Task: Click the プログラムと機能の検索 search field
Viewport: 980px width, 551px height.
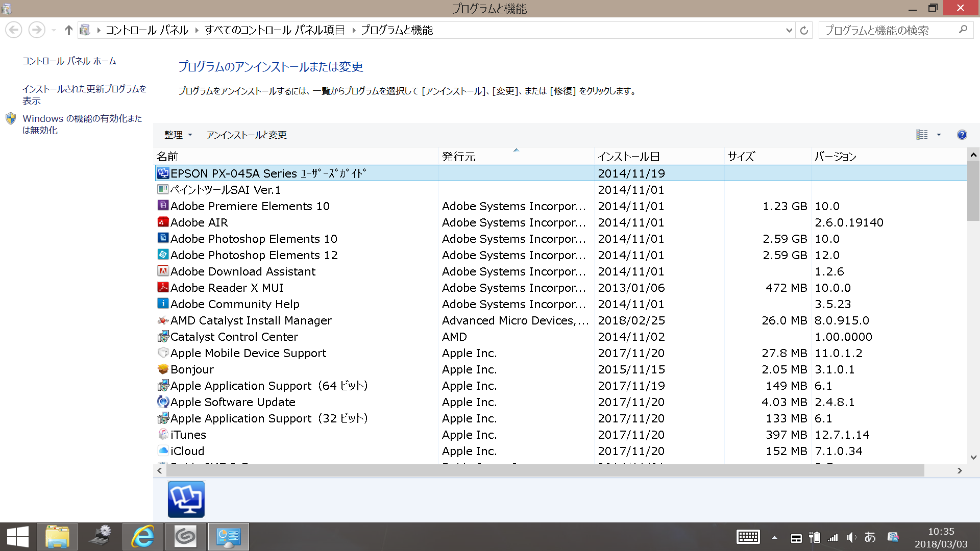Action: click(x=888, y=31)
